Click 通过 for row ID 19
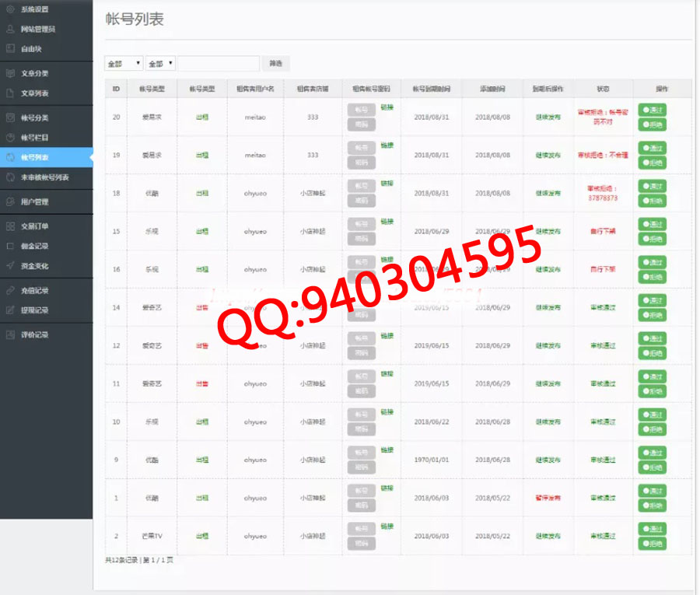Image resolution: width=700 pixels, height=595 pixels. (x=652, y=148)
